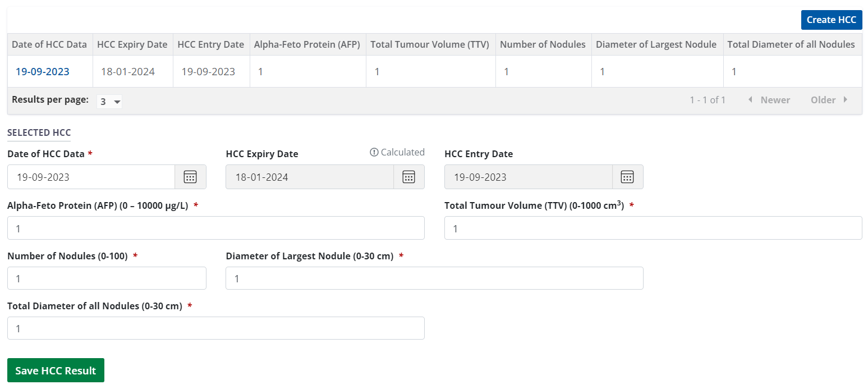Click calendar icon beside HCC Entry Date

point(627,177)
